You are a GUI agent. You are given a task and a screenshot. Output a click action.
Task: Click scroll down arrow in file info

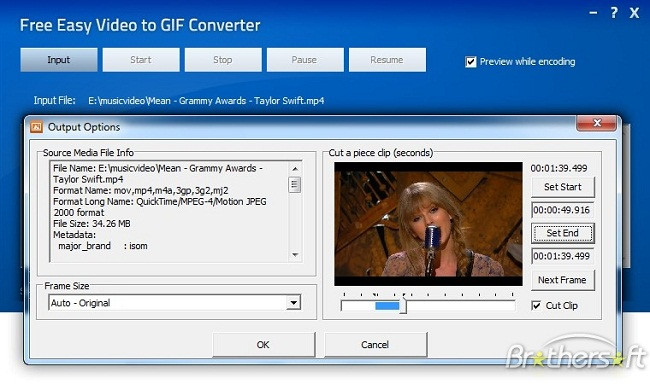(295, 255)
